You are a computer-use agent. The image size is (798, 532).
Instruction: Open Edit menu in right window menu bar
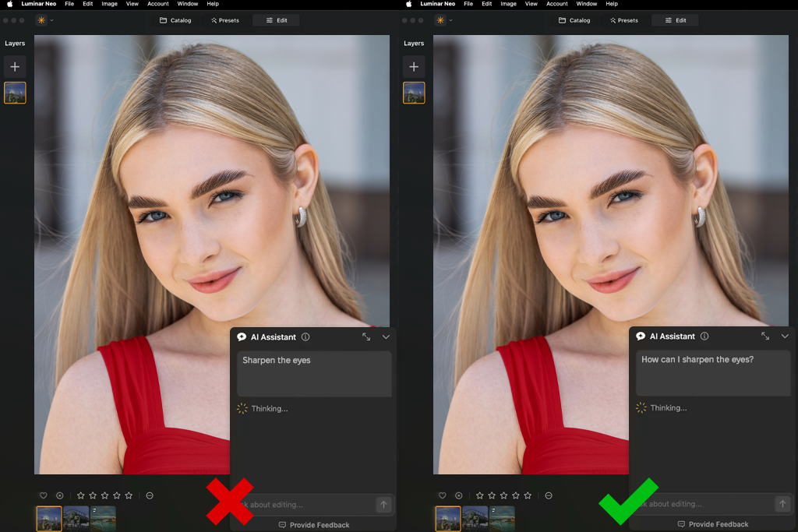coord(487,4)
